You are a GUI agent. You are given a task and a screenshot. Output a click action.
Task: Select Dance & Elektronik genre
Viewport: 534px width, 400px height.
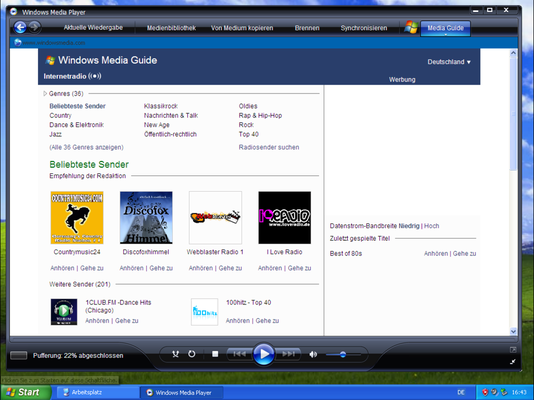point(77,125)
